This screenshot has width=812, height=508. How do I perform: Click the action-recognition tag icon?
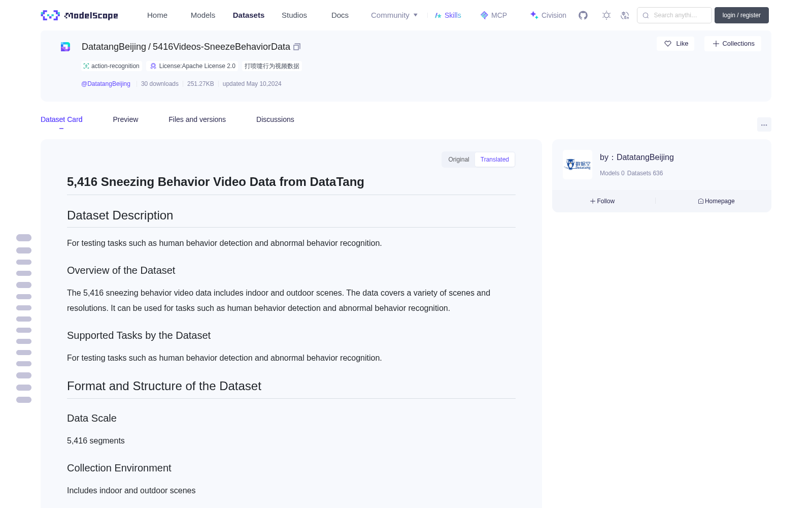tap(86, 66)
